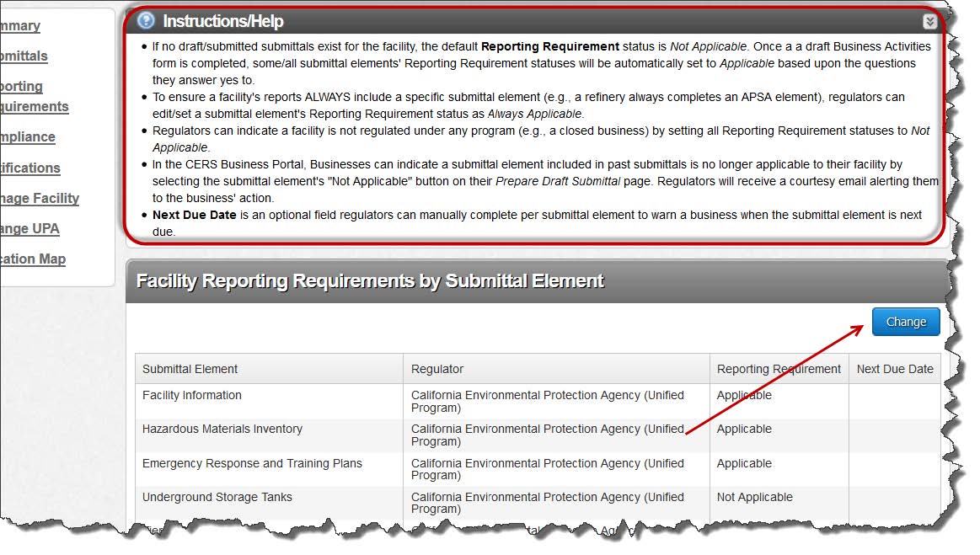Viewport: 980px width, 555px height.
Task: Open the Change UPA sidebar link
Action: (x=29, y=229)
